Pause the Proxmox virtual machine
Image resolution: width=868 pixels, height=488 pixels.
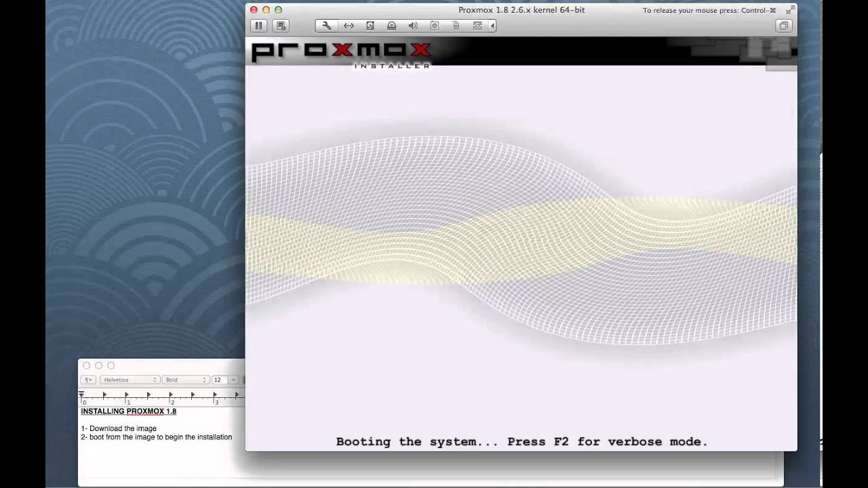pyautogui.click(x=258, y=26)
